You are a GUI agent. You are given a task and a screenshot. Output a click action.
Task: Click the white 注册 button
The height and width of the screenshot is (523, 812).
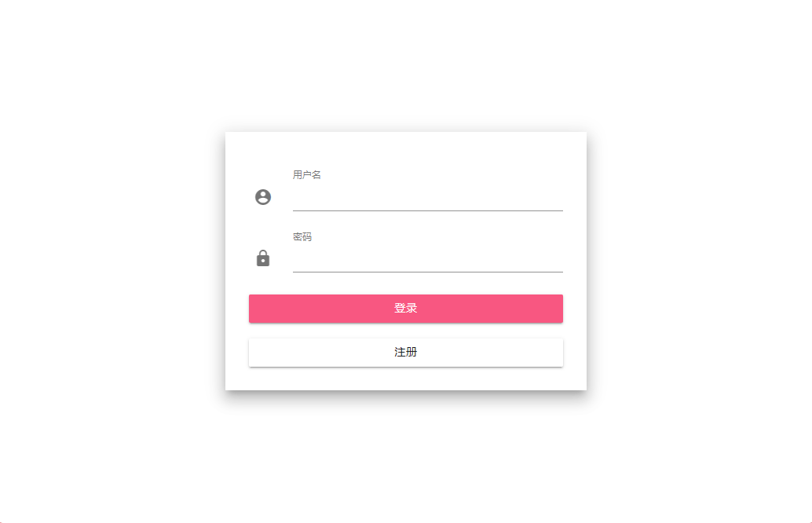click(x=405, y=353)
